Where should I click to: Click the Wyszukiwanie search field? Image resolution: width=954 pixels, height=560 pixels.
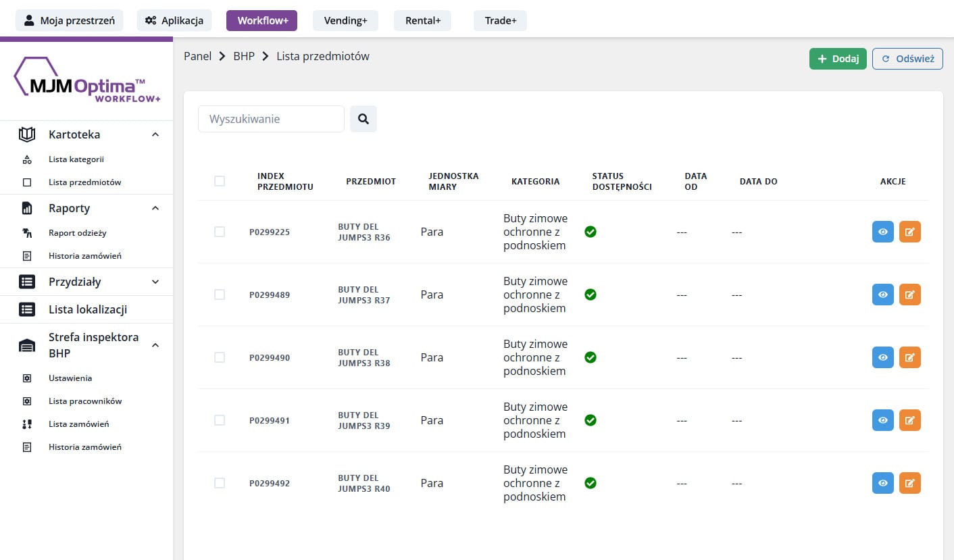[271, 119]
